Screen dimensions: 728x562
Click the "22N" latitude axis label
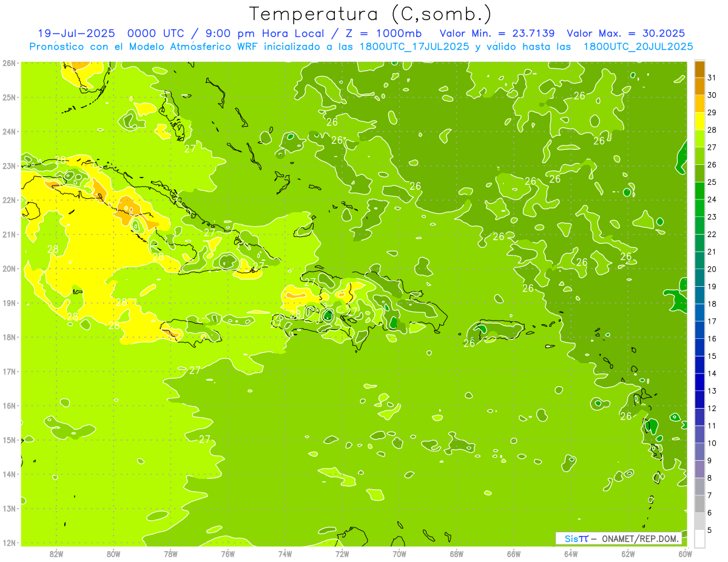coord(8,200)
